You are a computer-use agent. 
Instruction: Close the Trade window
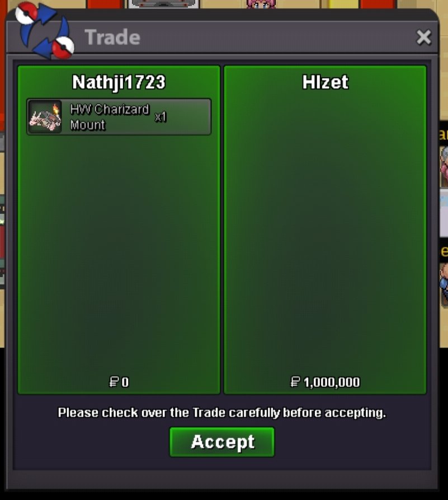(x=423, y=38)
